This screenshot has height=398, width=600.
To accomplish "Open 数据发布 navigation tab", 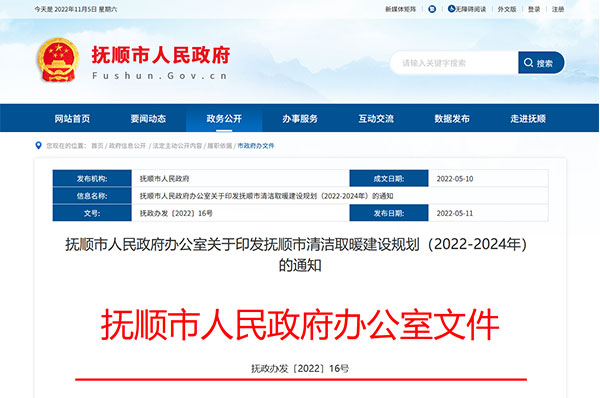I will (x=452, y=119).
